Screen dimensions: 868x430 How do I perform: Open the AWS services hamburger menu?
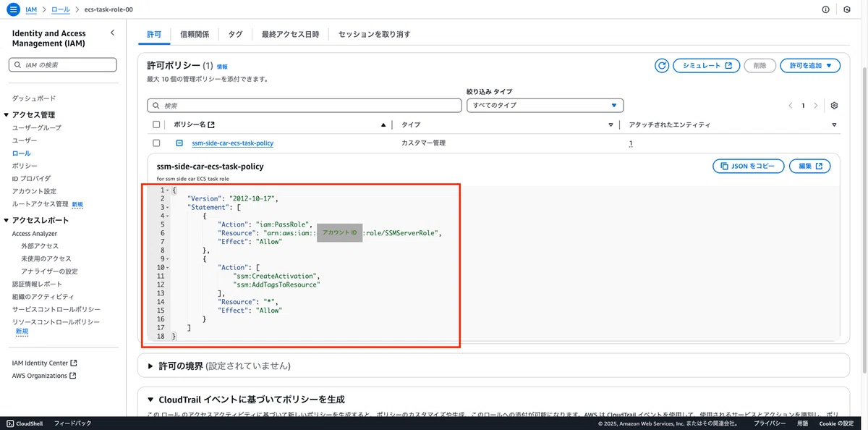[12, 9]
